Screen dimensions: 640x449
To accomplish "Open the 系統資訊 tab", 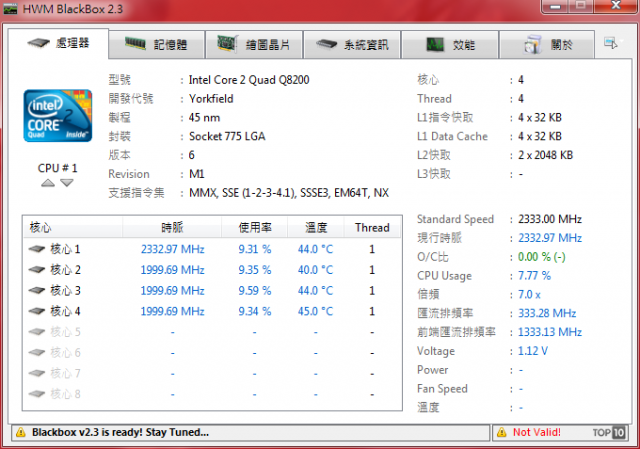I will 352,44.
